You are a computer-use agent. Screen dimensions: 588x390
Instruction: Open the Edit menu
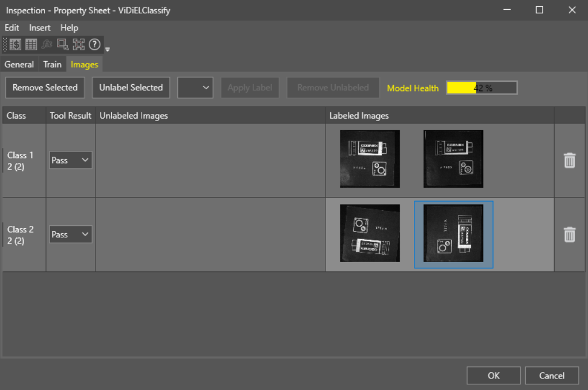pyautogui.click(x=12, y=28)
